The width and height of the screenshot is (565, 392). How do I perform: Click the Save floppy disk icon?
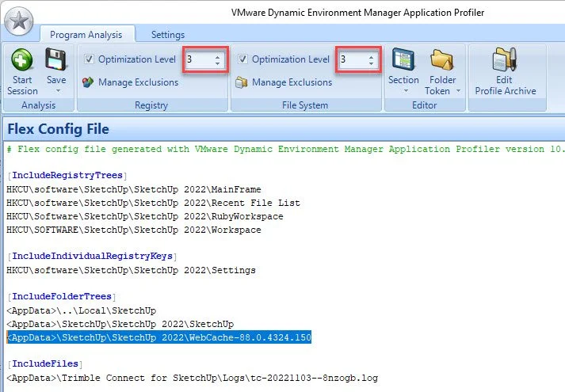[55, 59]
